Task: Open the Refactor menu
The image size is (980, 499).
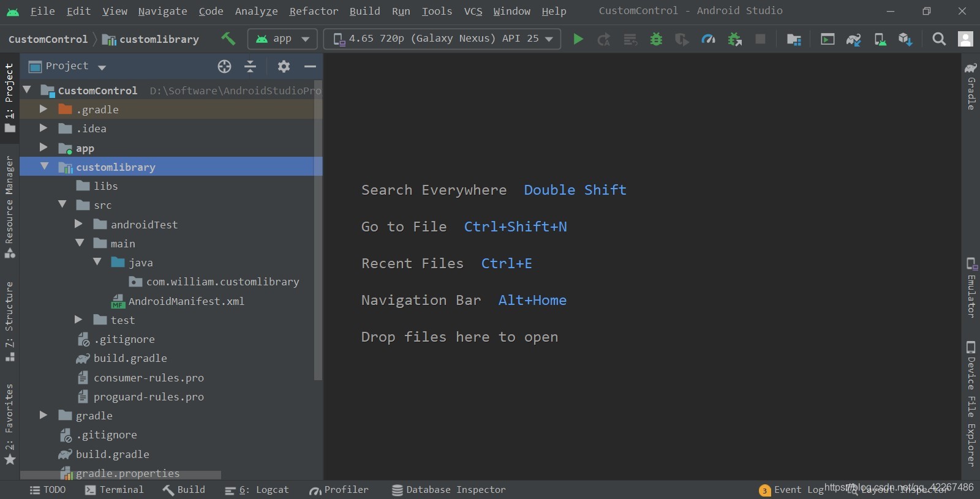Action: point(314,11)
